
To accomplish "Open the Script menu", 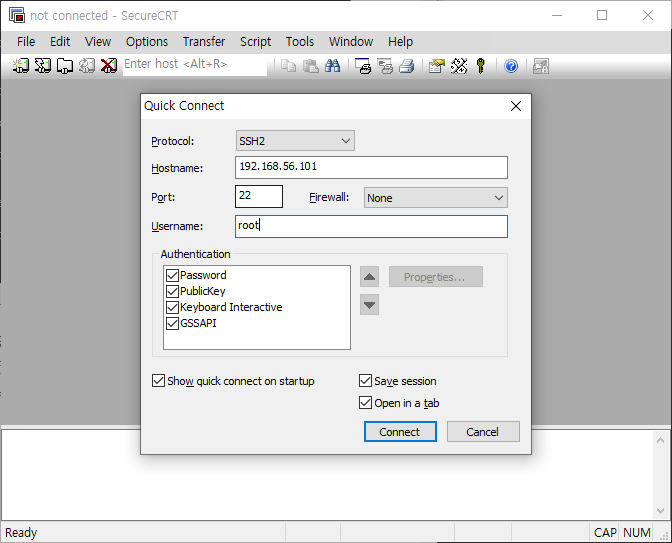I will coord(255,42).
